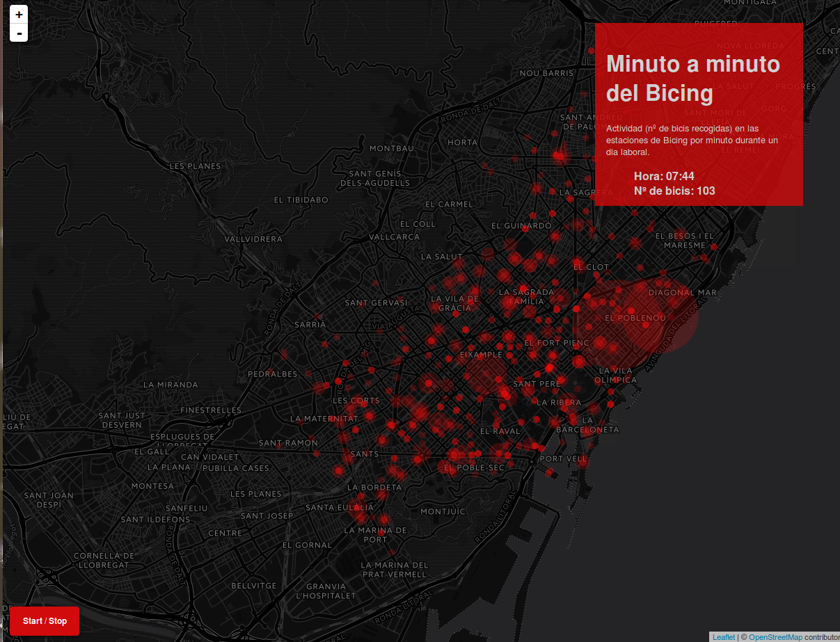This screenshot has height=642, width=840.
Task: Click the LA MATERNITAT map label
Action: coord(324,419)
